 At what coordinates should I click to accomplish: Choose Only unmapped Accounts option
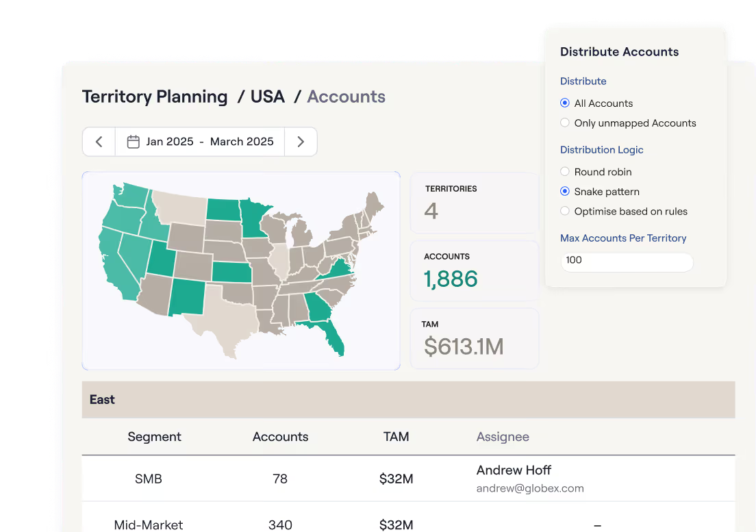click(564, 123)
